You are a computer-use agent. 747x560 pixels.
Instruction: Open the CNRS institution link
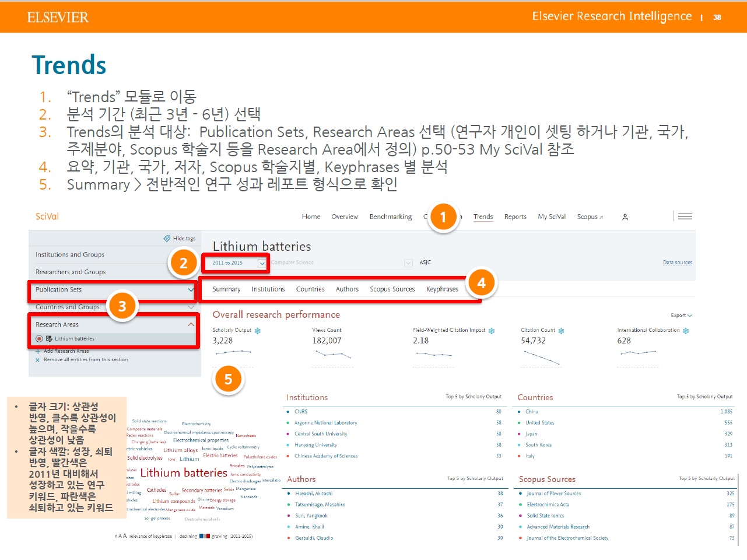(301, 412)
